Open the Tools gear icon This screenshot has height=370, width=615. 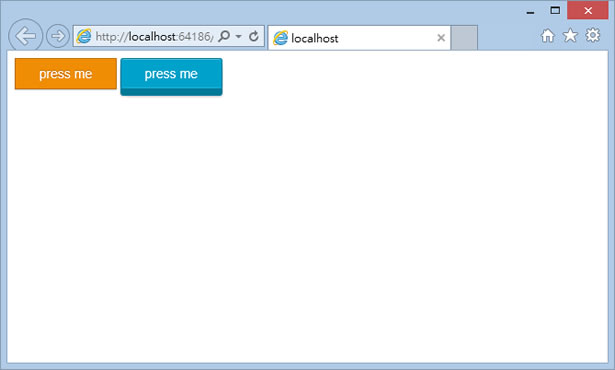pyautogui.click(x=593, y=35)
